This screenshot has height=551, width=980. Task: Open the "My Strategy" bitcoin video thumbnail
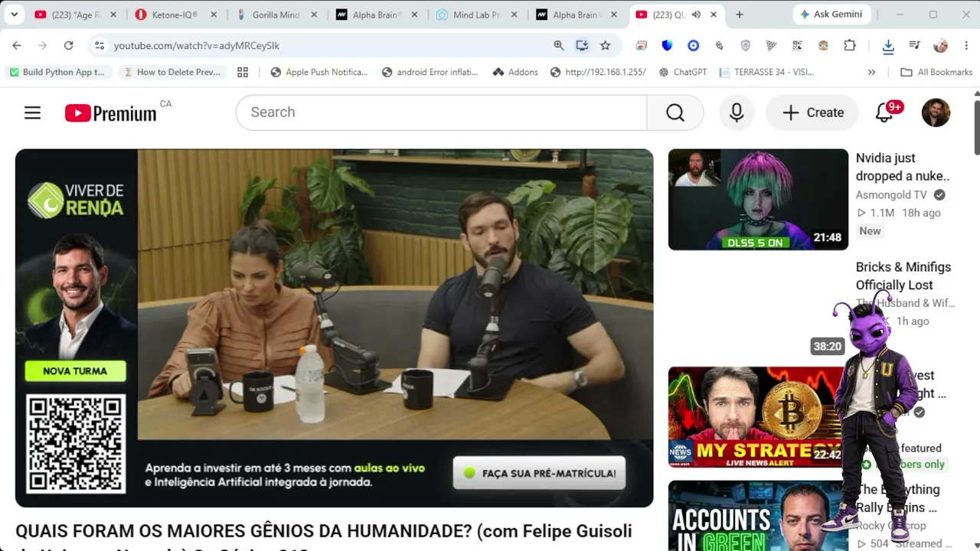(x=758, y=417)
